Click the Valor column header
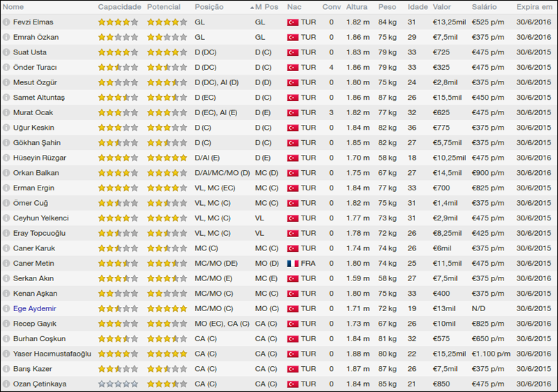This screenshot has width=558, height=392. [x=442, y=7]
